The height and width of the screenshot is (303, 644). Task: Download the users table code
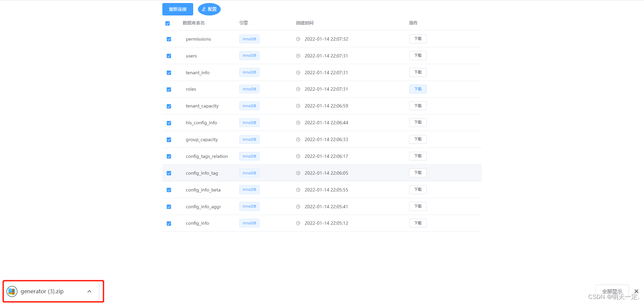coord(418,55)
